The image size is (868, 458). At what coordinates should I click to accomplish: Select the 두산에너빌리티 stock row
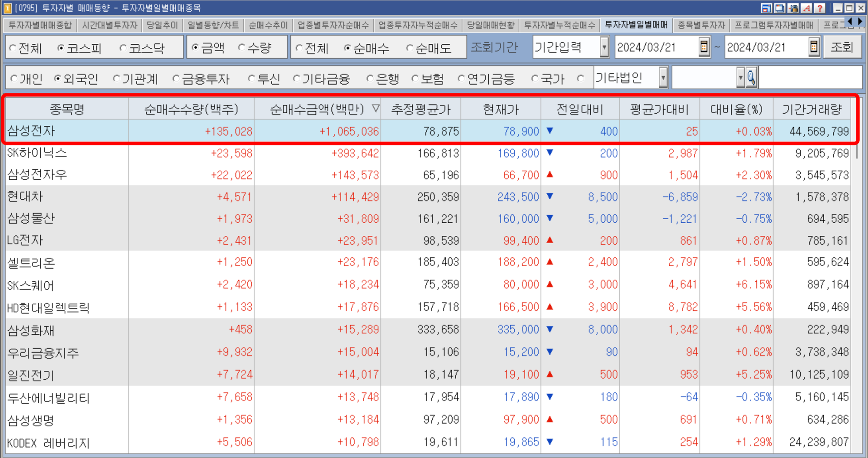pyautogui.click(x=428, y=397)
